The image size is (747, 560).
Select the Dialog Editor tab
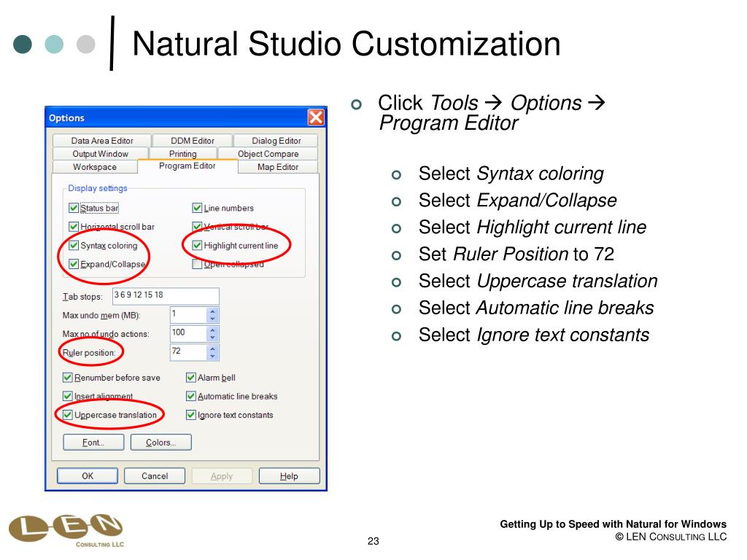(x=276, y=141)
